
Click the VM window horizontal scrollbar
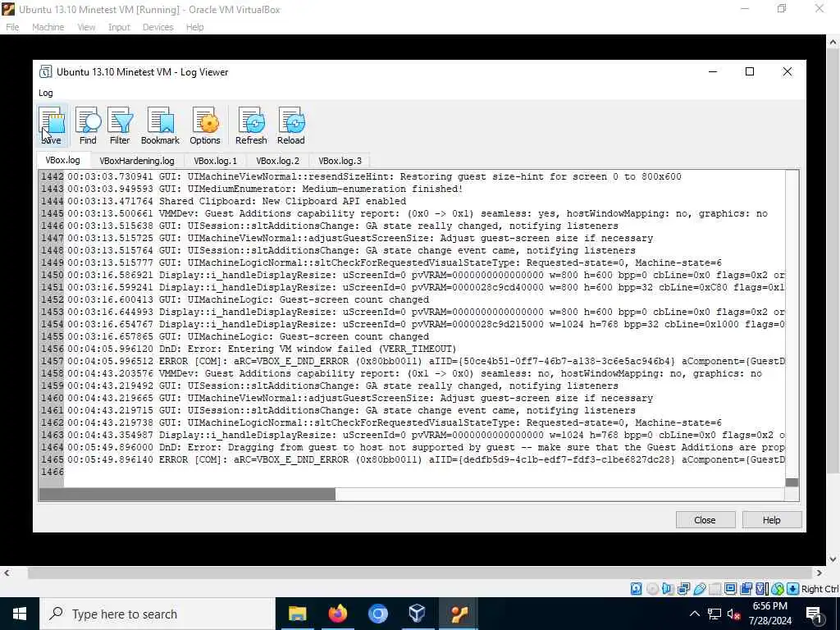click(421, 573)
